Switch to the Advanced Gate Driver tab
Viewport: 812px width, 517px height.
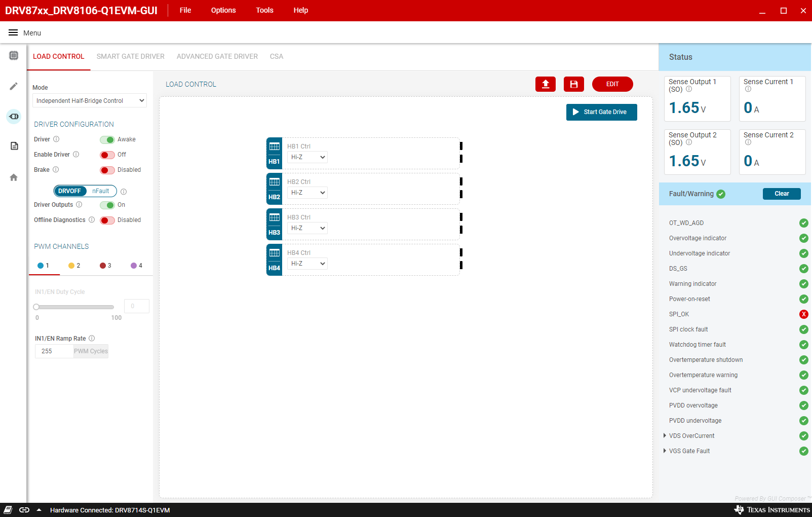[x=217, y=57]
